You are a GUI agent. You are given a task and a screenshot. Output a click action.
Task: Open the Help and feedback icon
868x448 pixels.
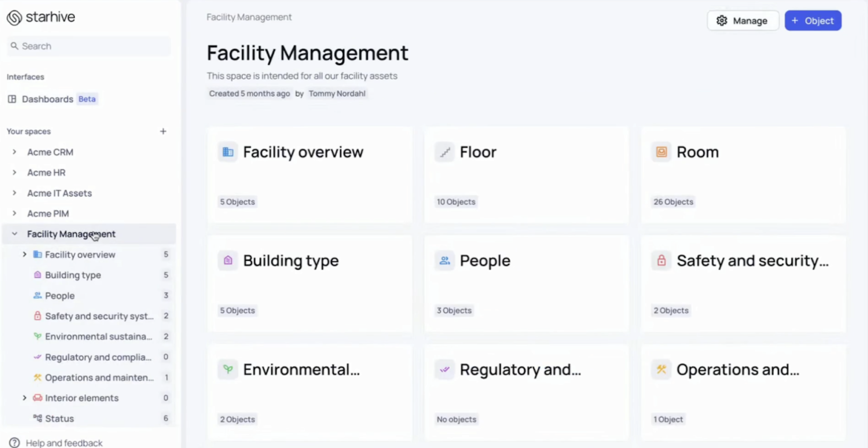tap(15, 443)
